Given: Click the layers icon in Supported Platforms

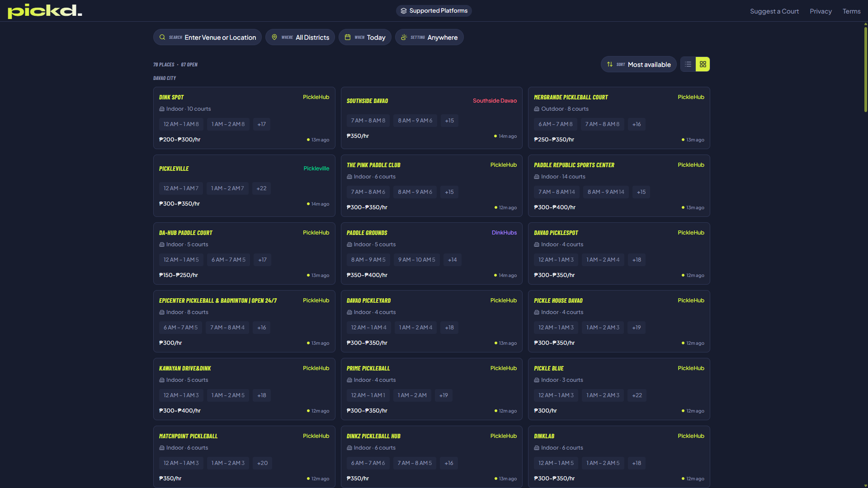Looking at the screenshot, I should click(x=404, y=11).
